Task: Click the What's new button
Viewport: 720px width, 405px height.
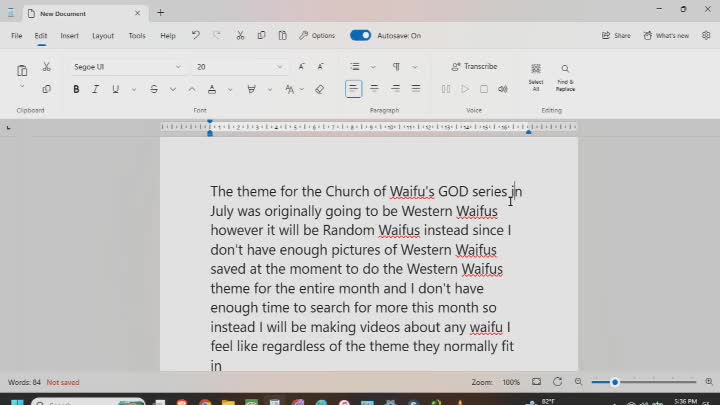Action: point(666,35)
